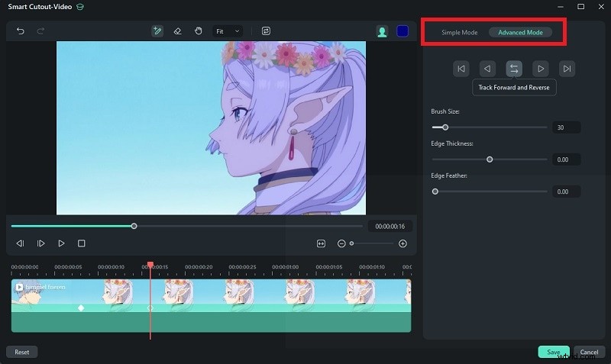Cancel the smart cutout dialog
611x364 pixels.
click(589, 352)
